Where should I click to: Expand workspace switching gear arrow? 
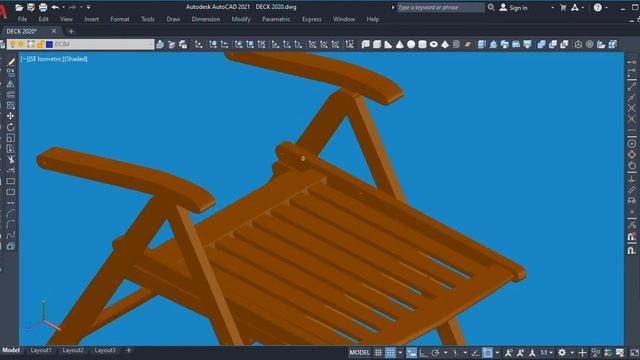click(572, 353)
